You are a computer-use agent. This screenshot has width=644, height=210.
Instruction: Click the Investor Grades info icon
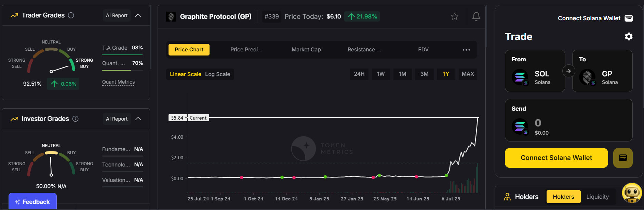pos(76,119)
